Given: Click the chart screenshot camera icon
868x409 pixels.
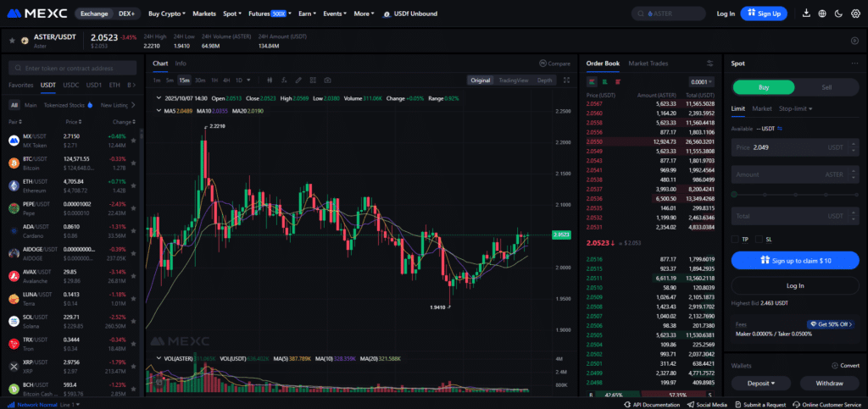Looking at the screenshot, I should (327, 80).
